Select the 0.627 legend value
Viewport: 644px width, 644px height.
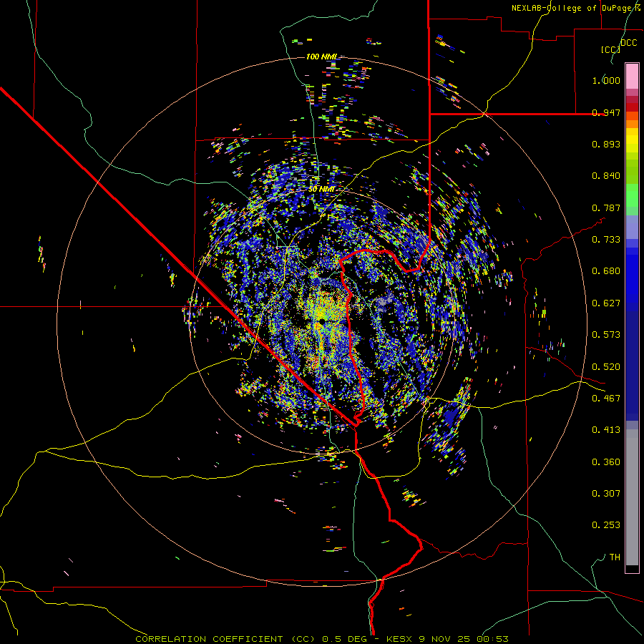tap(606, 303)
